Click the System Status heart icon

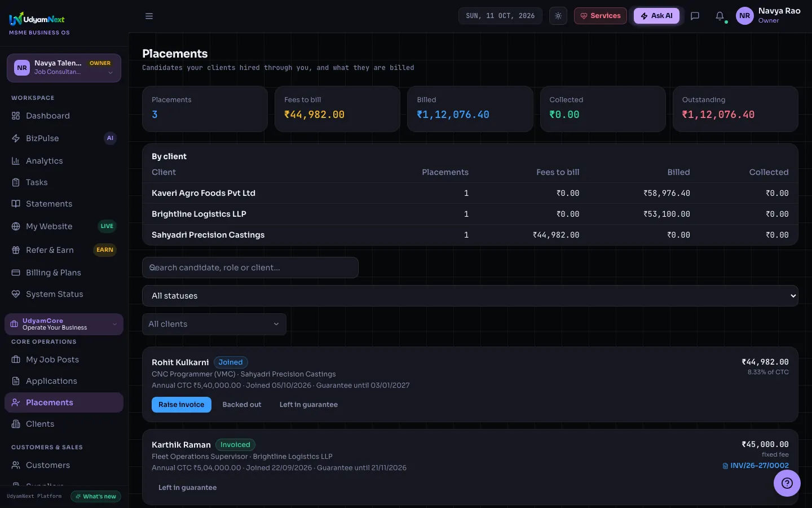[x=16, y=294]
